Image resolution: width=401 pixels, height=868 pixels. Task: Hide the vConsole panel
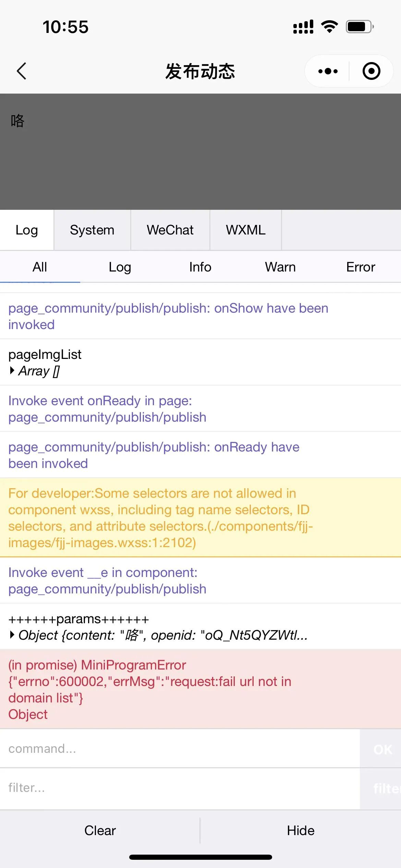(301, 830)
